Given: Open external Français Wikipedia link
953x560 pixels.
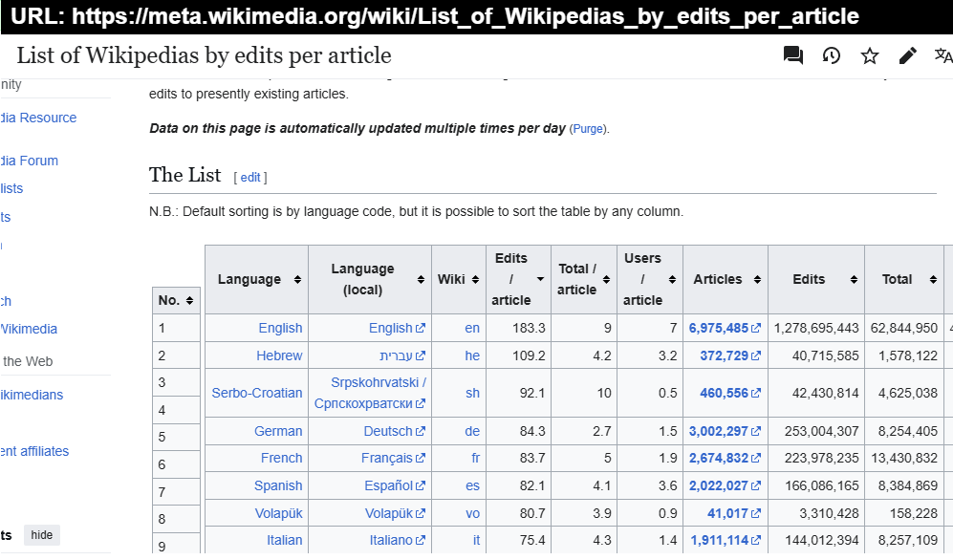Looking at the screenshot, I should click(393, 458).
